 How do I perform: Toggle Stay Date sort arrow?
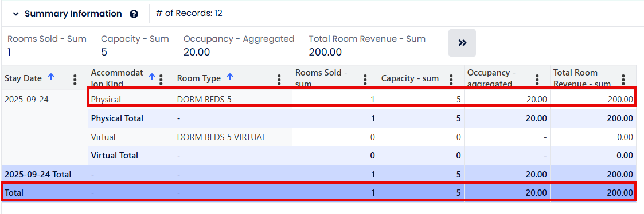(51, 77)
